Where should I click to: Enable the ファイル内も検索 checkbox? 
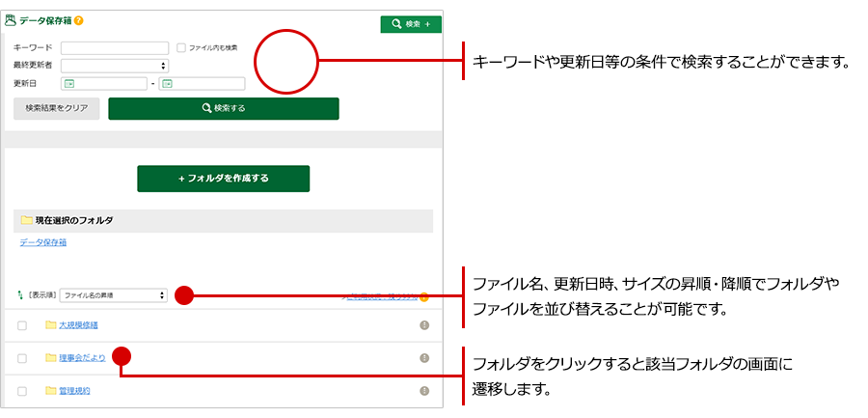click(181, 47)
